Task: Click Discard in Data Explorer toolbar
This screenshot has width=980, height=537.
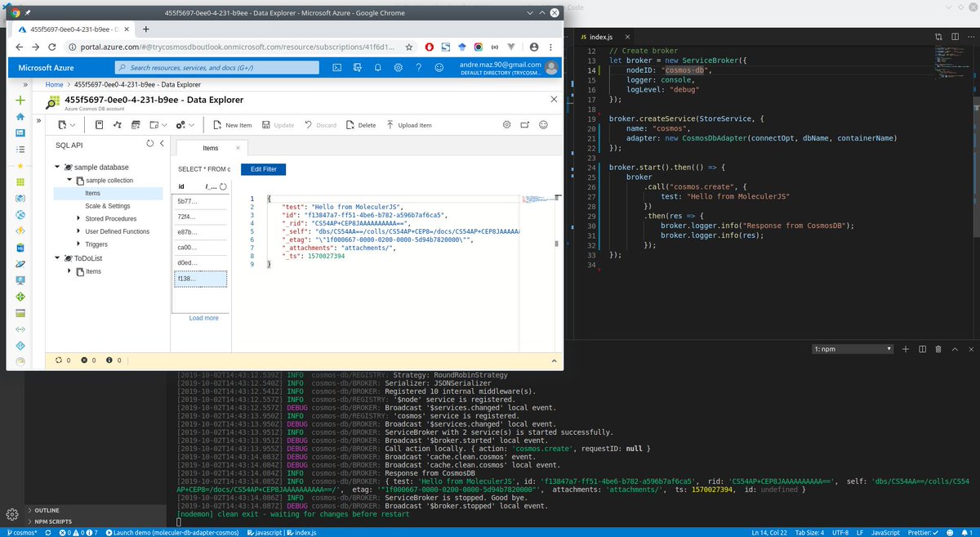Action: 320,125
